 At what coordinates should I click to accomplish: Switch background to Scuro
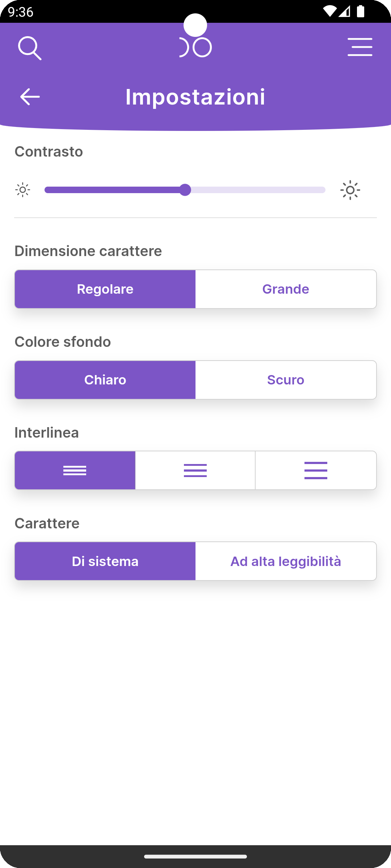coord(286,380)
